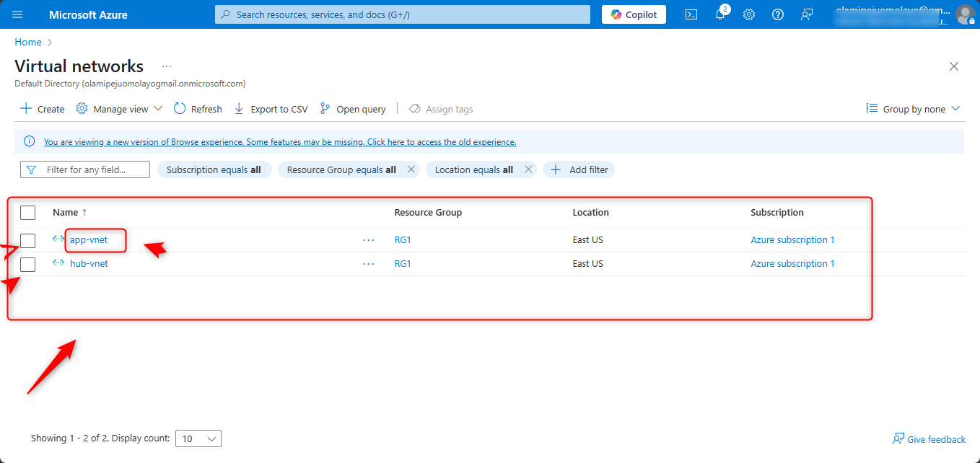Open the app-vnet row ellipsis menu

pos(369,240)
